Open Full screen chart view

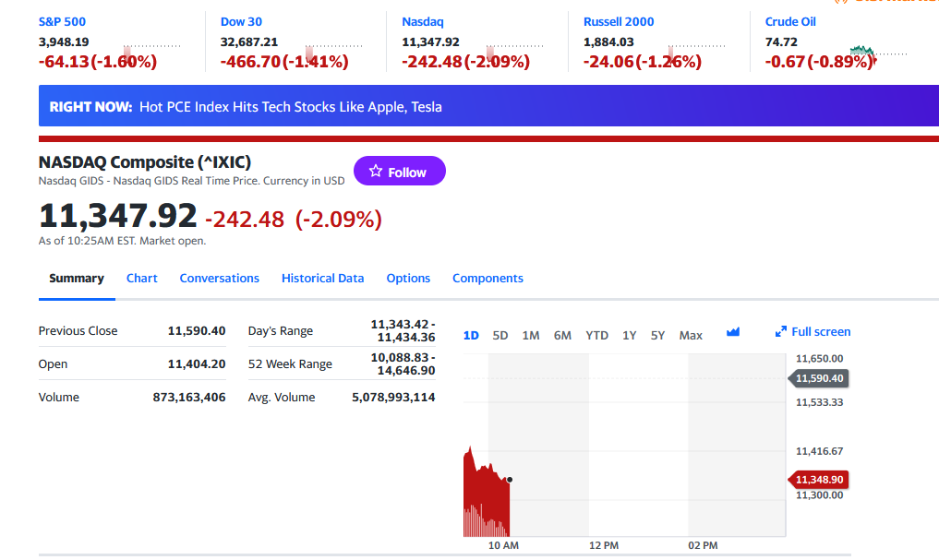813,331
